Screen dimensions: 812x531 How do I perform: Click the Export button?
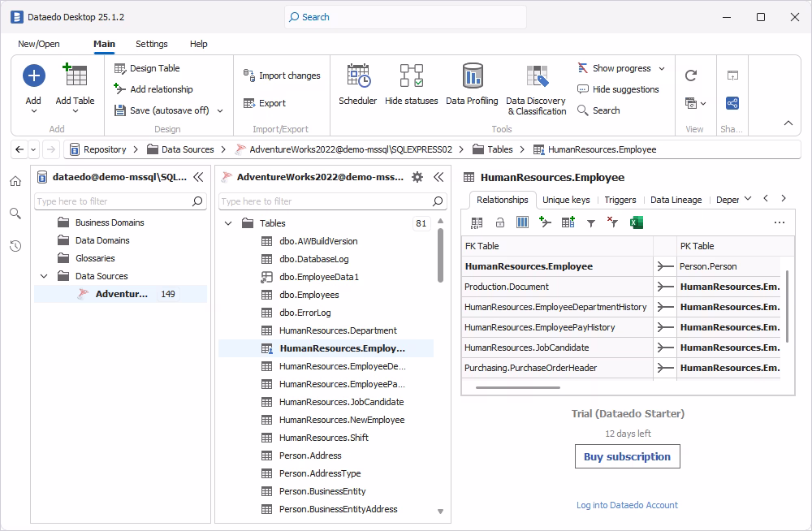265,103
